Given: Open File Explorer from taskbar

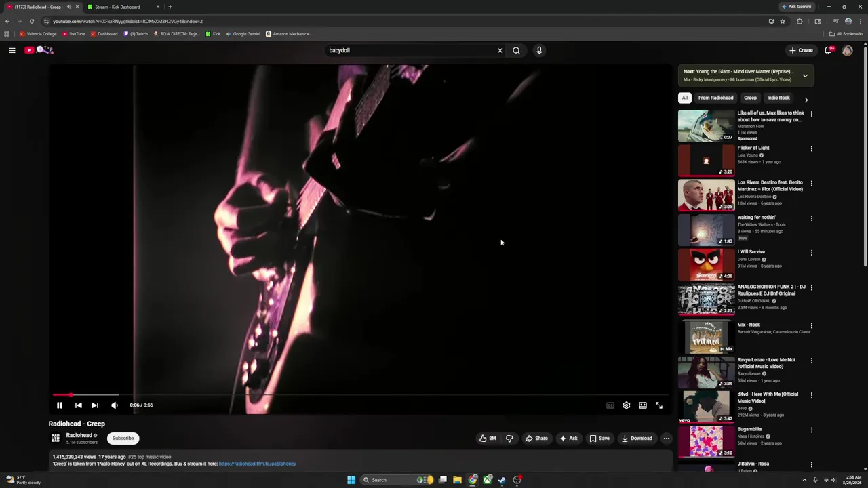Looking at the screenshot, I should pos(457,480).
